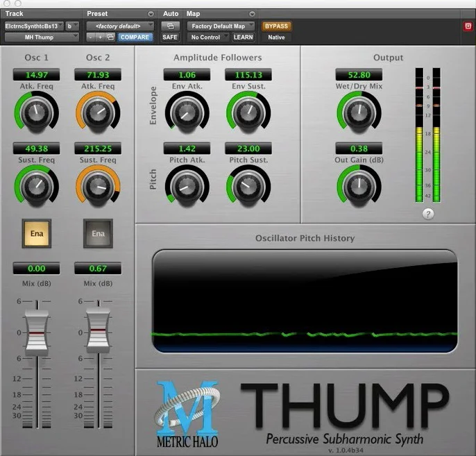Viewport: 476px width, 456px height.
Task: Click the Out Gain value 0.38
Action: (x=359, y=149)
